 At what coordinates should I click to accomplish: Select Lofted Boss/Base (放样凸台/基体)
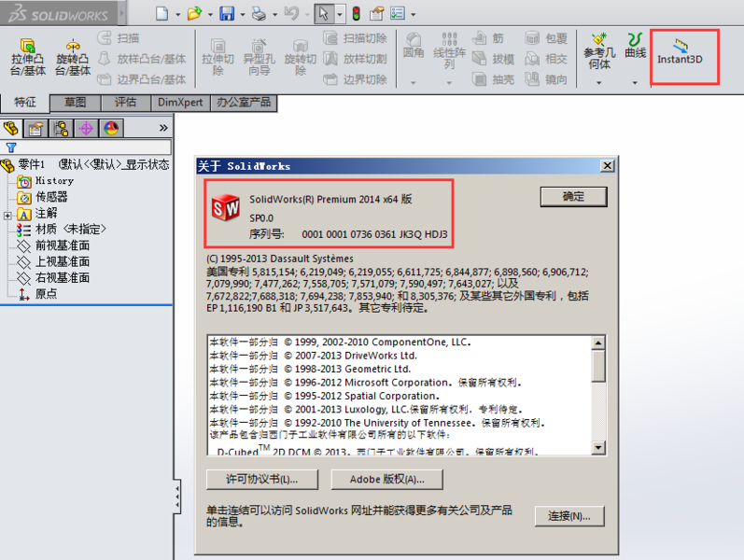(142, 59)
